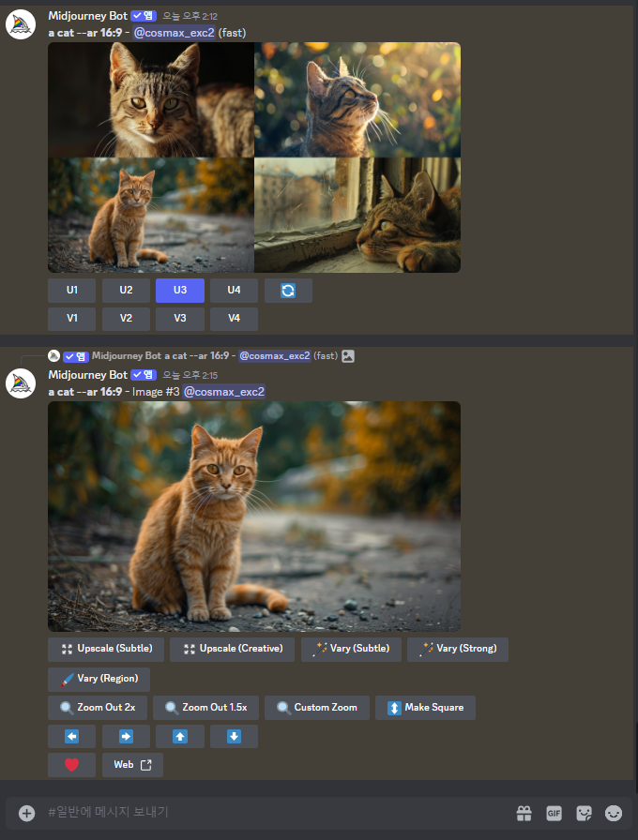
Task: Jump to replied message via reply preview text
Action: [197, 355]
